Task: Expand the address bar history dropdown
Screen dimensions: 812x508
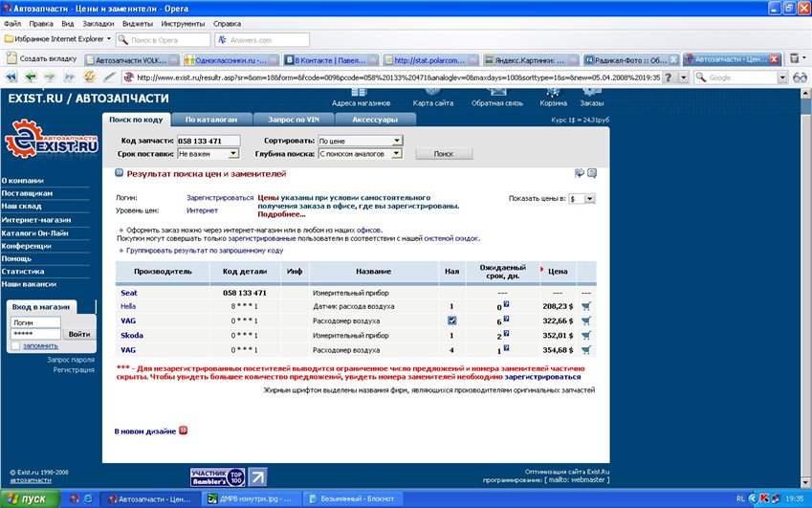Action: pyautogui.click(x=684, y=77)
